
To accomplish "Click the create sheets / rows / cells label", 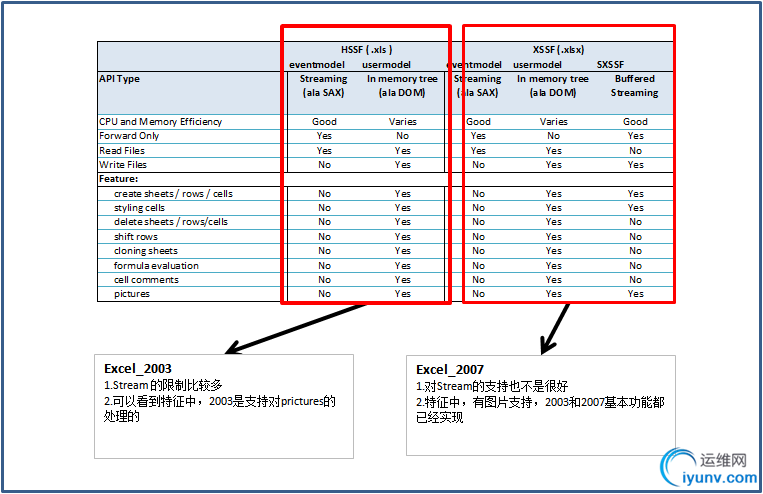I will tap(173, 194).
